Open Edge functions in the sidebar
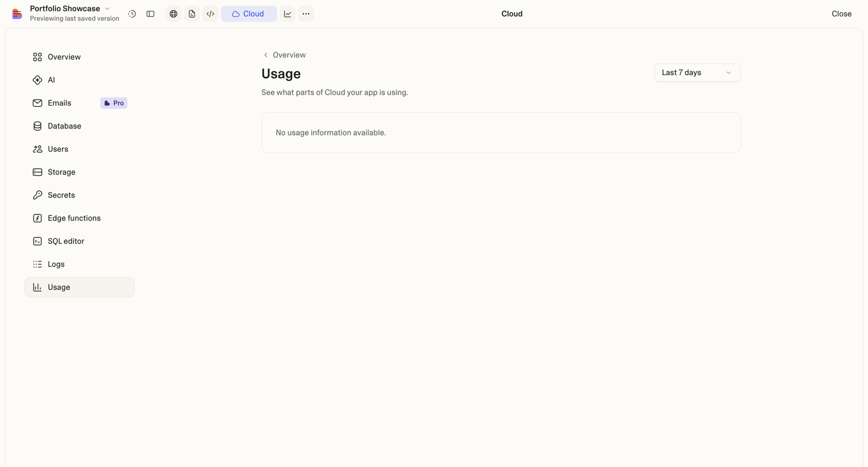This screenshot has width=868, height=467. click(79, 218)
